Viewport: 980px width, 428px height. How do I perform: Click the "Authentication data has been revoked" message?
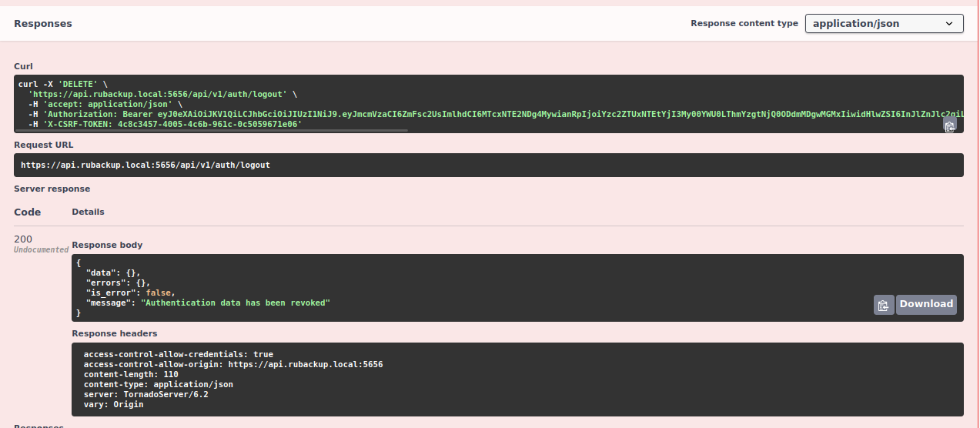coord(235,303)
